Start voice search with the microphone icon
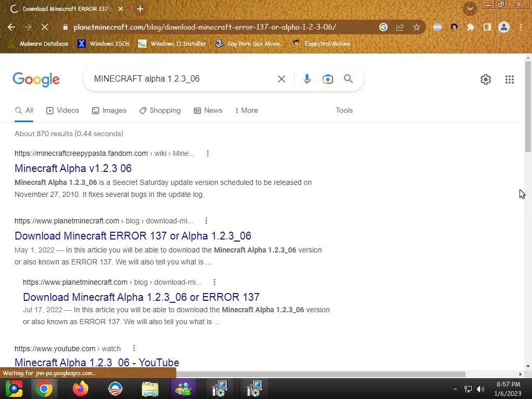Viewport: 532px width, 399px height. [307, 79]
